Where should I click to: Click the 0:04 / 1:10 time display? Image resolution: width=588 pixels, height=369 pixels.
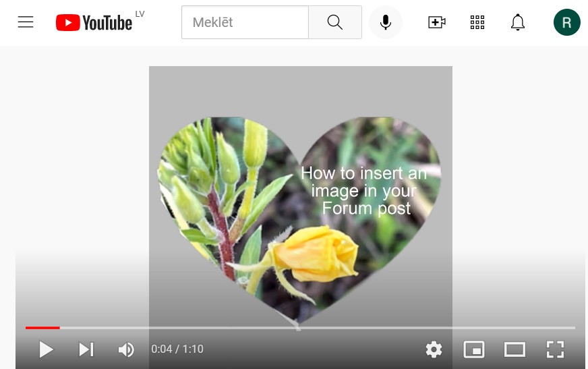[177, 349]
